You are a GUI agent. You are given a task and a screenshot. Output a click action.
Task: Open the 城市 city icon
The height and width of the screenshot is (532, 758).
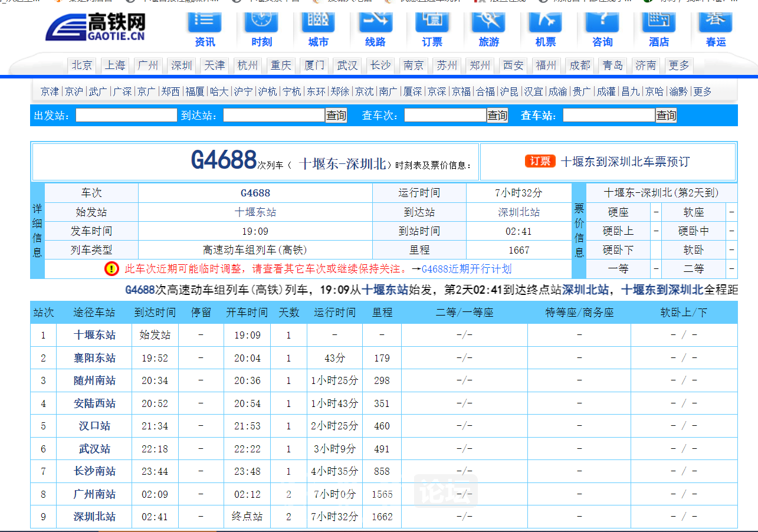(x=319, y=29)
